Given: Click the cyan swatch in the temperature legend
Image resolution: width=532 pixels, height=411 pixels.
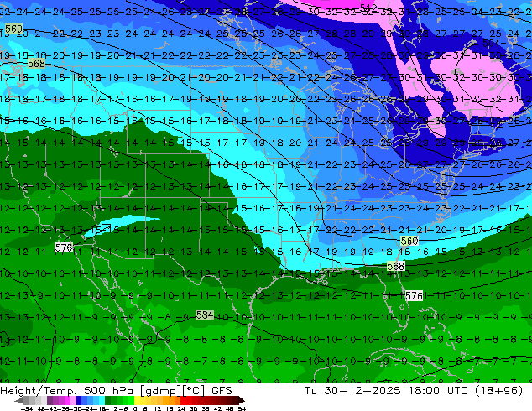Looking at the screenshot, I should coord(102,400).
